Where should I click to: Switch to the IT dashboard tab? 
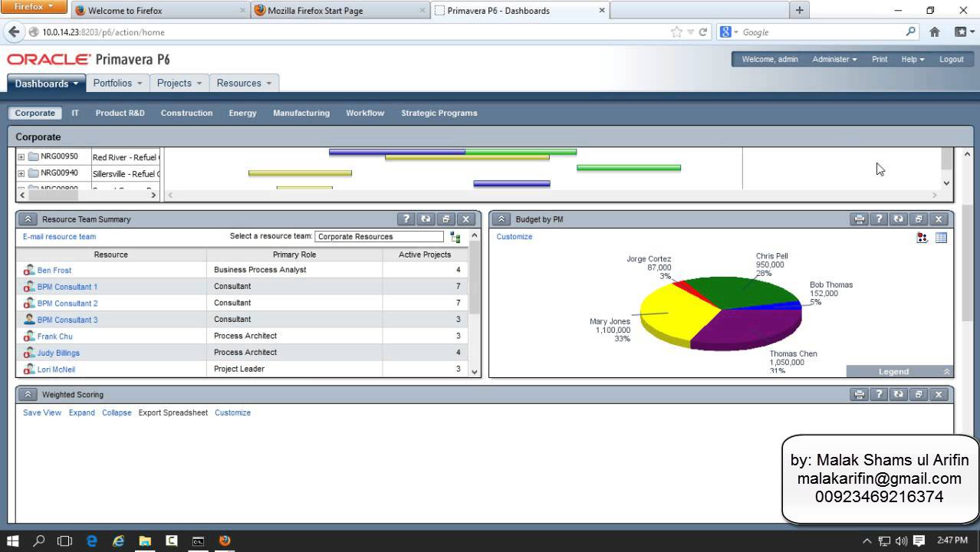click(75, 113)
